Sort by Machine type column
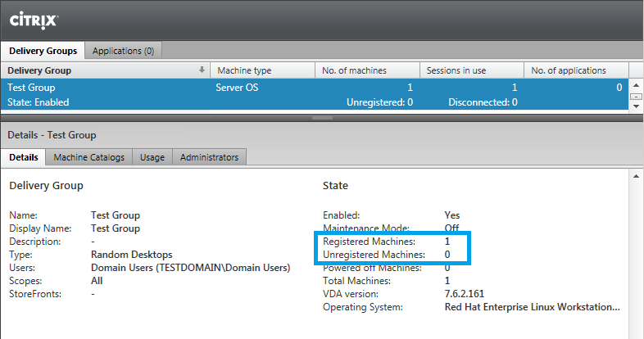 point(262,70)
